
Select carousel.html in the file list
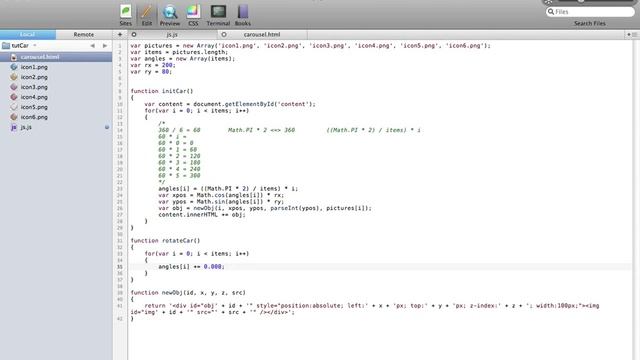pos(56,57)
